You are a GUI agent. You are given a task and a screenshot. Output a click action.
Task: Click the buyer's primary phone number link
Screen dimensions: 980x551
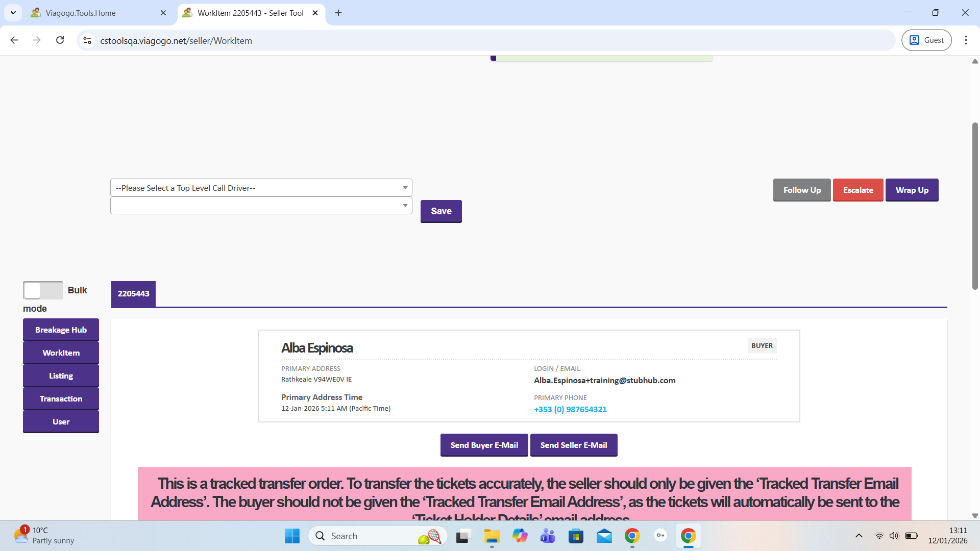[x=570, y=409]
